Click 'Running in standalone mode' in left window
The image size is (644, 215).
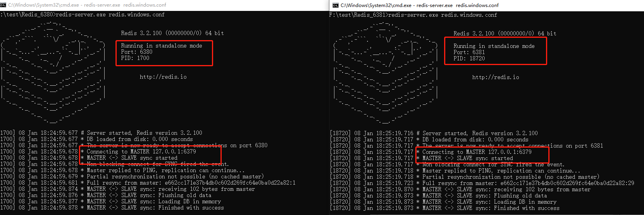[x=161, y=46]
